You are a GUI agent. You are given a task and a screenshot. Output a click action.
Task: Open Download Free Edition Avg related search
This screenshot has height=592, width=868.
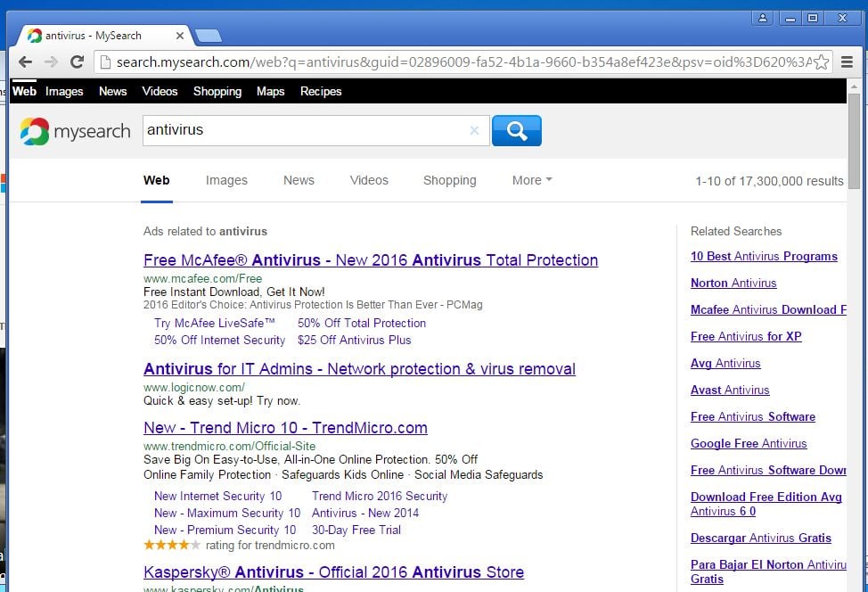tap(766, 504)
